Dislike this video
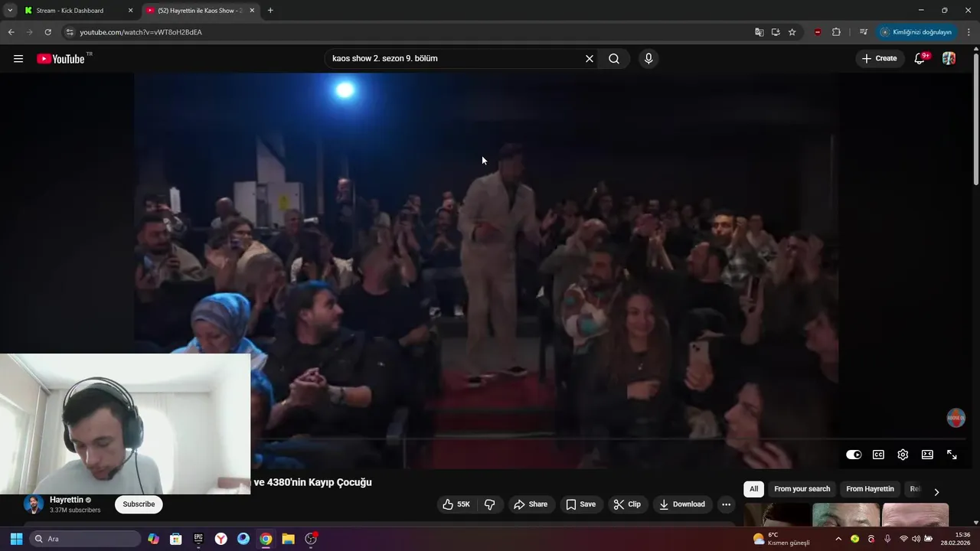The width and height of the screenshot is (980, 551). (x=490, y=504)
